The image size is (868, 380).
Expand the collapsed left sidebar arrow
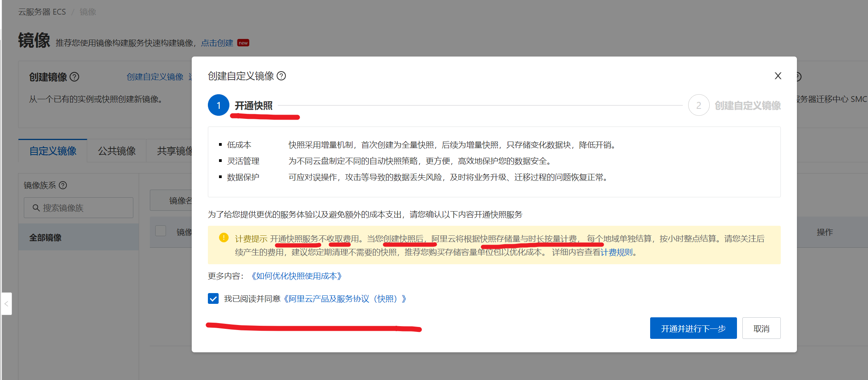click(x=6, y=304)
